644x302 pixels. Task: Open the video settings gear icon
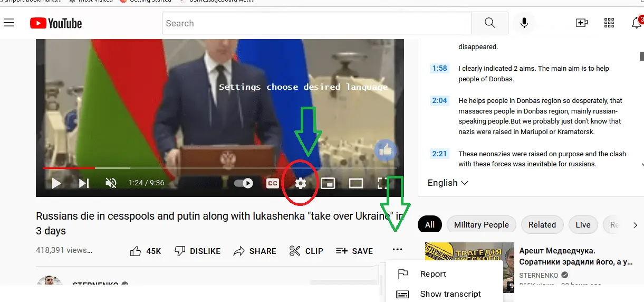tap(301, 183)
